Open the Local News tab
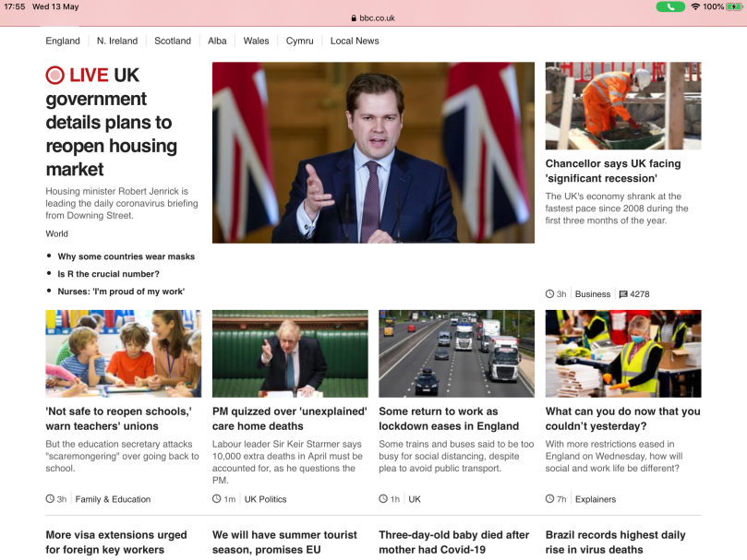The height and width of the screenshot is (560, 747). [355, 41]
